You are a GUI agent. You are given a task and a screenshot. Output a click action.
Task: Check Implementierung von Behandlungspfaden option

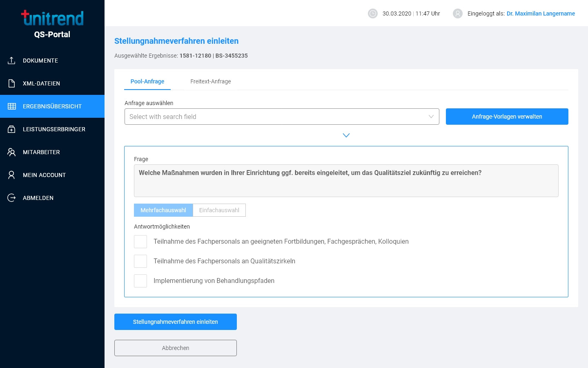140,281
